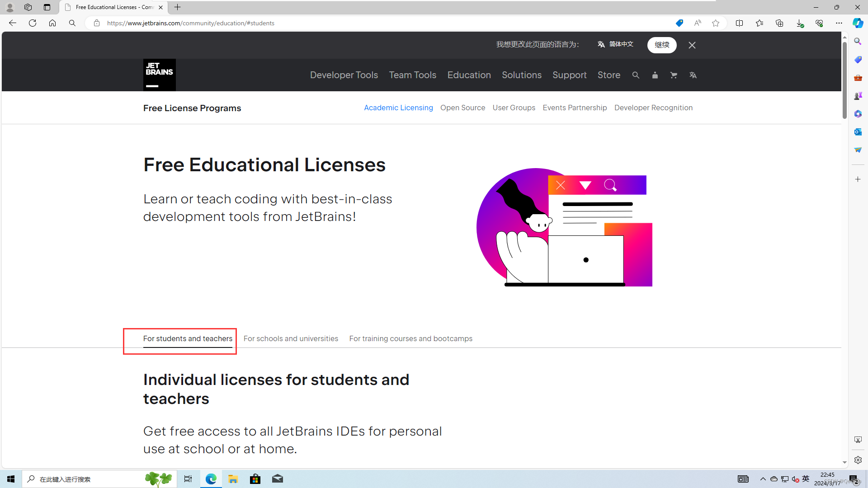Click the 继续 continue button

click(x=662, y=45)
